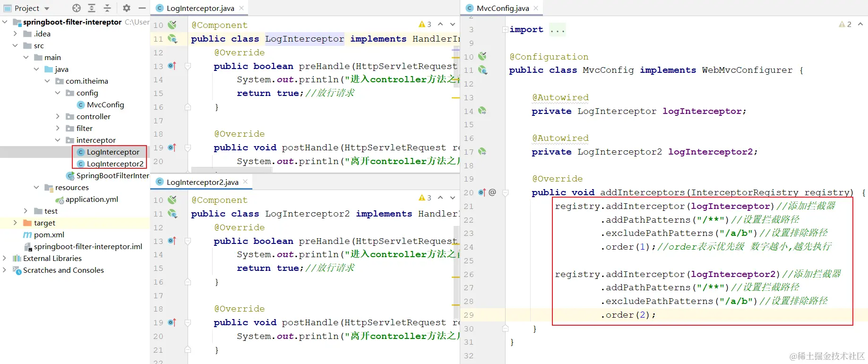Expand the controller package

point(58,116)
